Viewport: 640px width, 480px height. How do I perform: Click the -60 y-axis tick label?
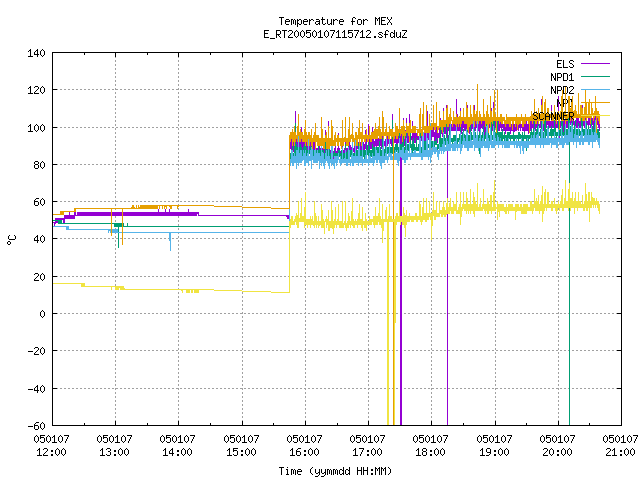click(36, 426)
